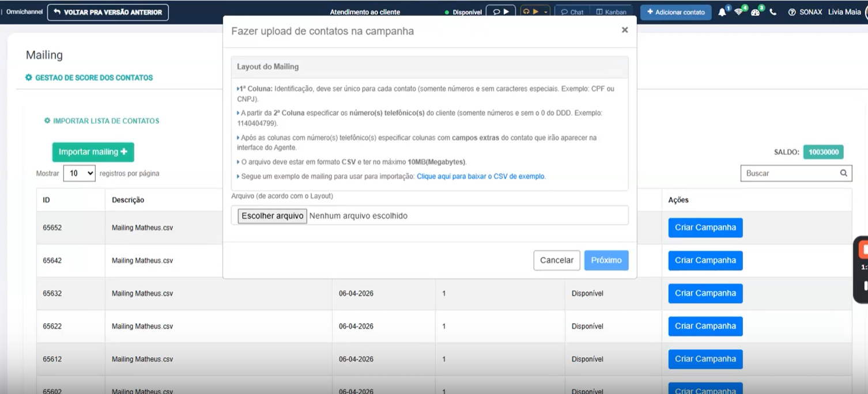Click Criar Campanha for mailing 65632

pyautogui.click(x=705, y=293)
